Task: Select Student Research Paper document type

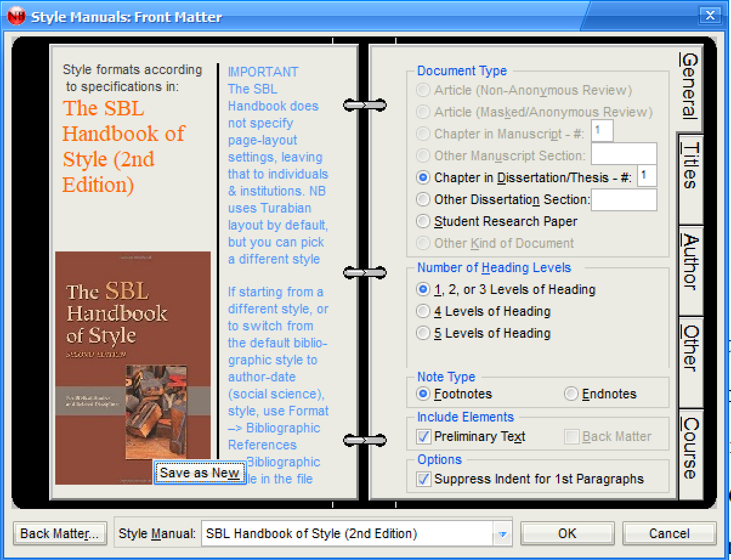Action: point(423,222)
